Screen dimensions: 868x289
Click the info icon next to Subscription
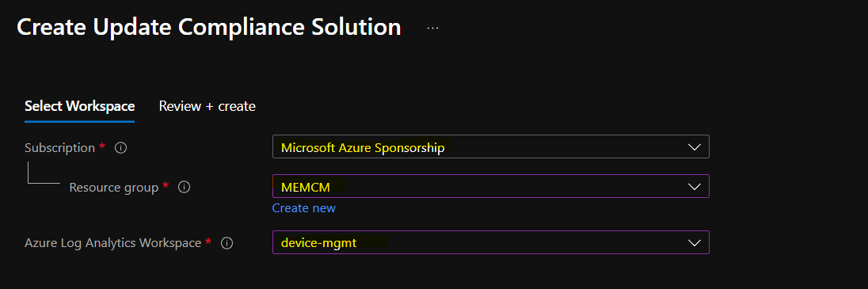click(x=120, y=148)
